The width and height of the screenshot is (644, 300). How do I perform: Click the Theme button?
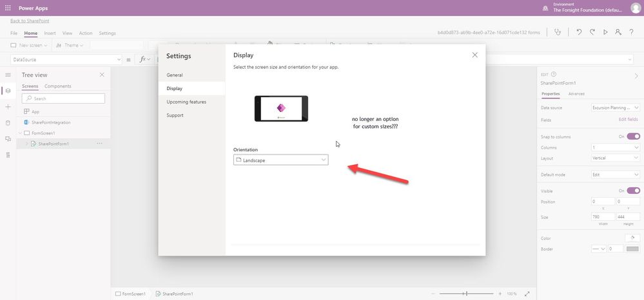70,45
